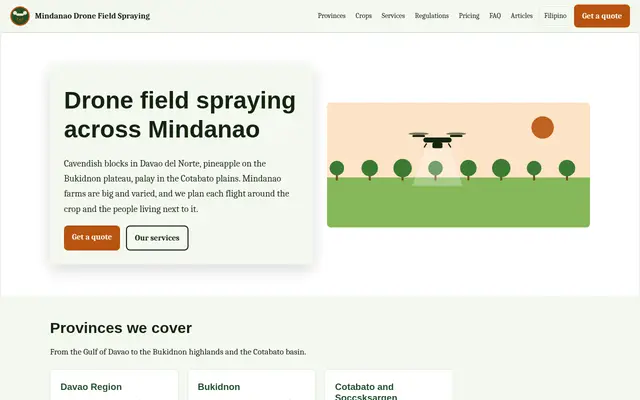Click the hero Get a quote button
Screen dimensions: 640x400
pos(92,238)
